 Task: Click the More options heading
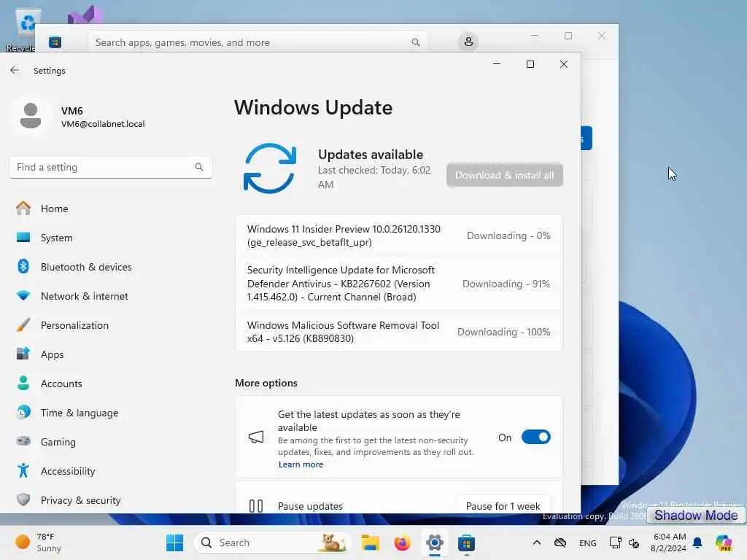tap(266, 383)
